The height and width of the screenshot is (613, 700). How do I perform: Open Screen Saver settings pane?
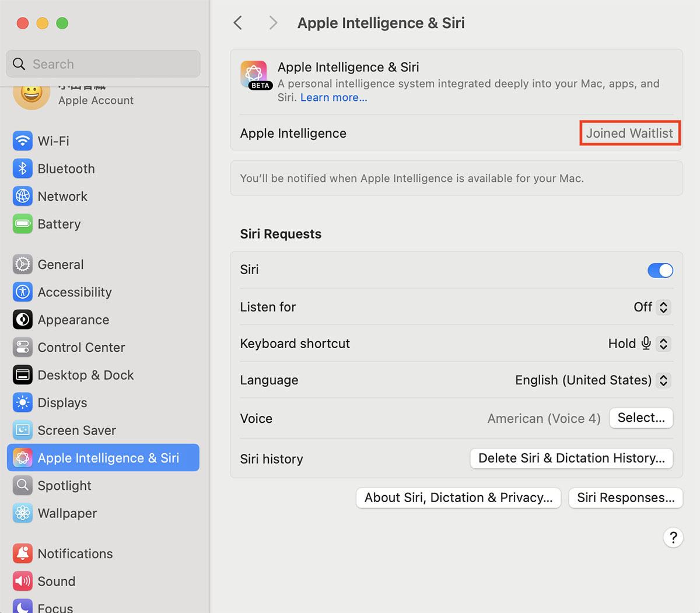pyautogui.click(x=103, y=430)
